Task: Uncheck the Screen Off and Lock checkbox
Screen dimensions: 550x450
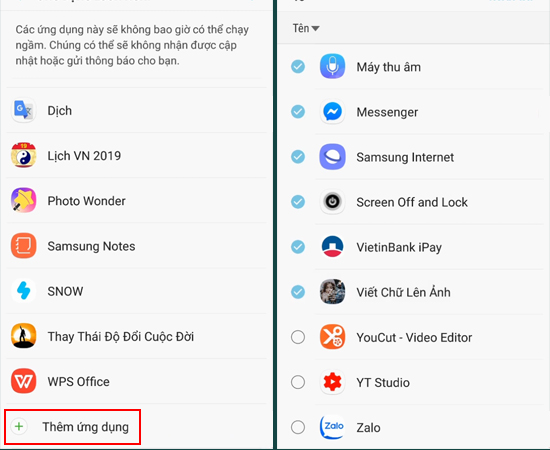Action: coord(298,202)
